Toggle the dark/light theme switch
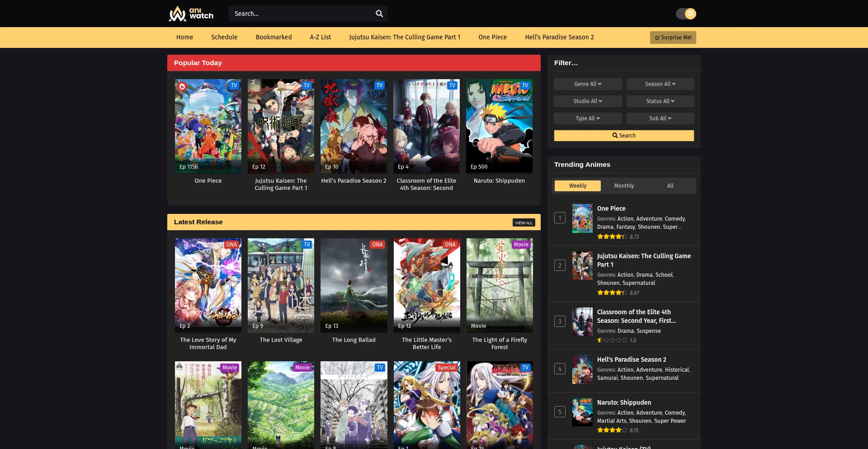 [686, 14]
